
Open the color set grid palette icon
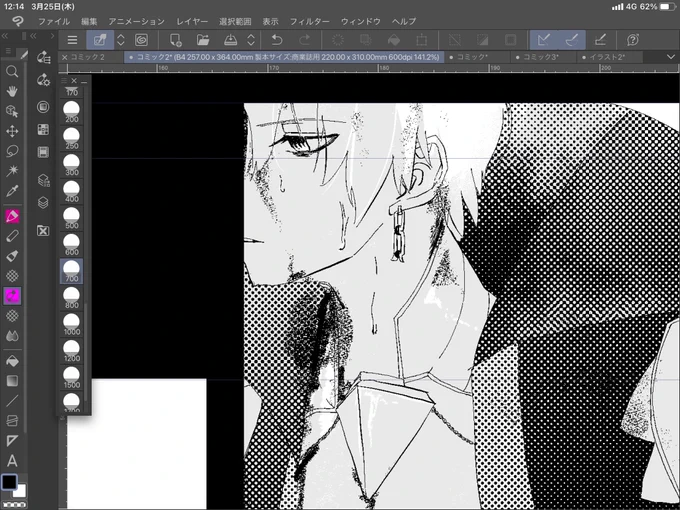click(43, 129)
